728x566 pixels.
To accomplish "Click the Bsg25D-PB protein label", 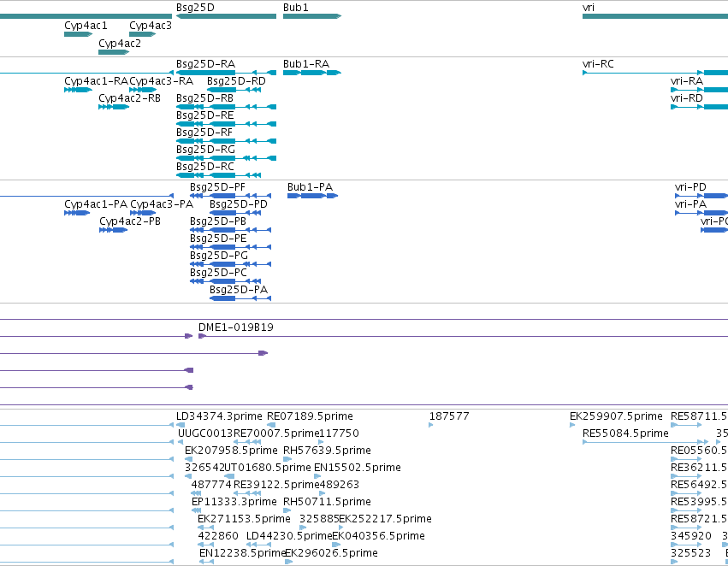I will coord(218,221).
